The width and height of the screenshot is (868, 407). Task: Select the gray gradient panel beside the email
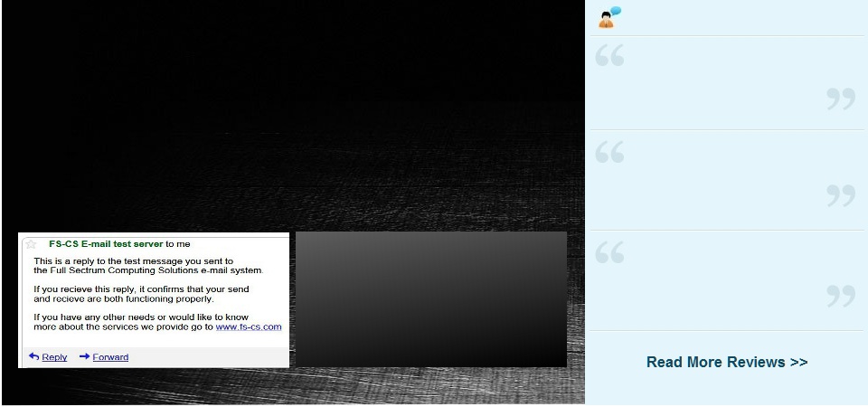431,298
